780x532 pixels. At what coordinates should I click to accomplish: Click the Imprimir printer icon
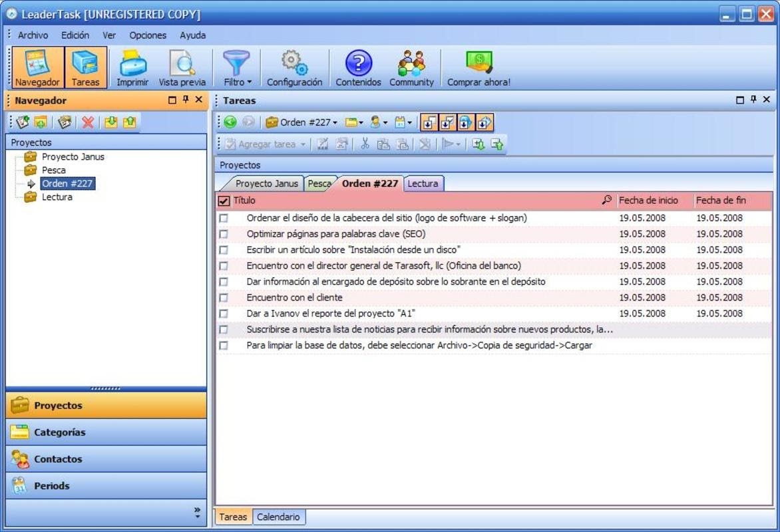132,68
